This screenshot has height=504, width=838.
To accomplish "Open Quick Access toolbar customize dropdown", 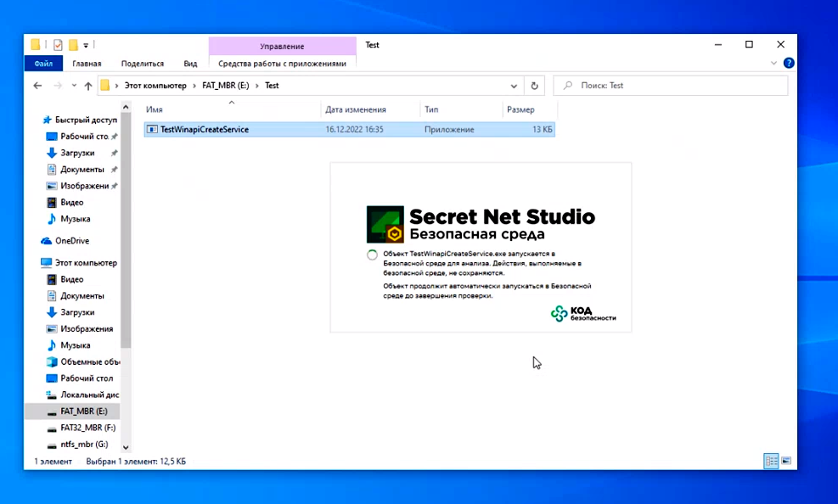I will click(86, 45).
